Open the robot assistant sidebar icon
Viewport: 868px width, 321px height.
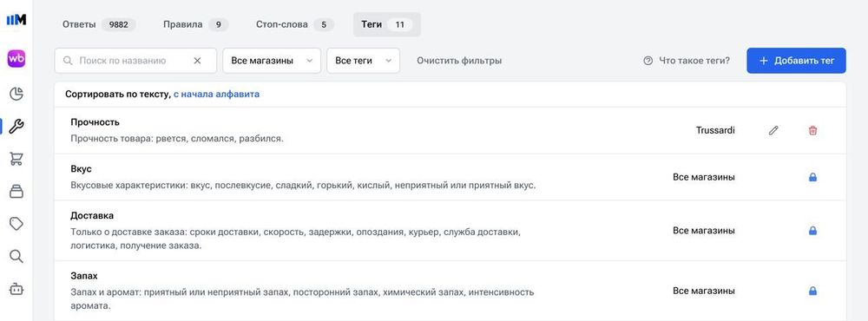pos(16,288)
